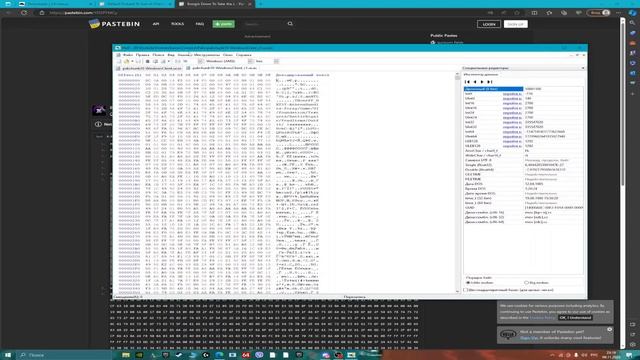Screen dimensions: 640x360
Task: Go to previous byte in data inspector
Action: pyautogui.click(x=475, y=82)
